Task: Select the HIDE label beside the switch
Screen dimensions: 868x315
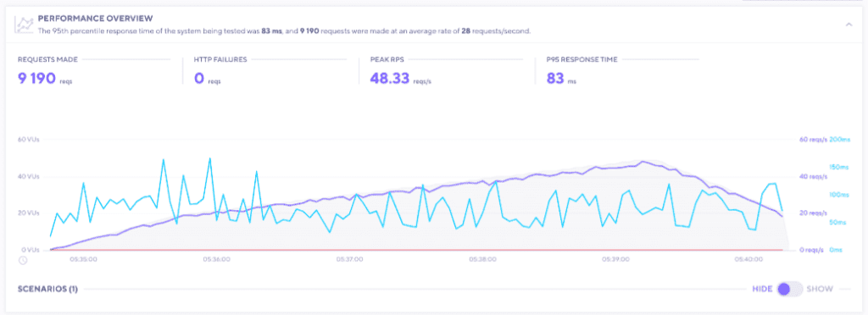Action: 762,289
